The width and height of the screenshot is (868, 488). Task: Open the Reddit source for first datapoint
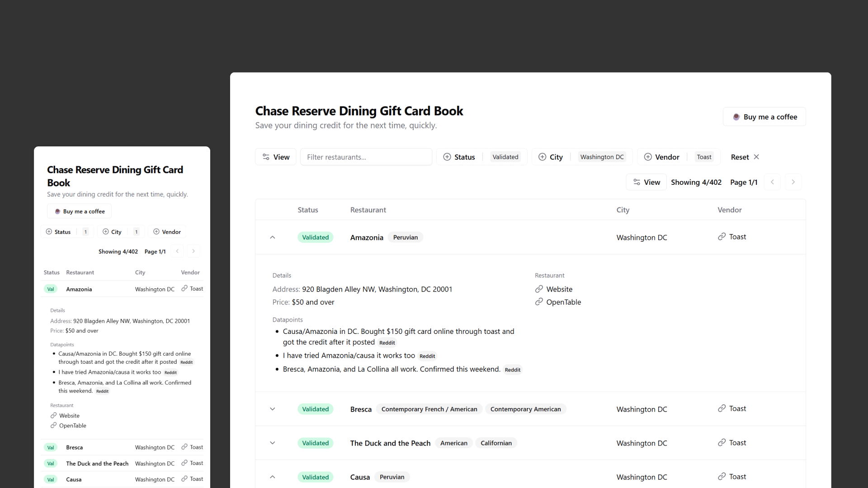387,343
